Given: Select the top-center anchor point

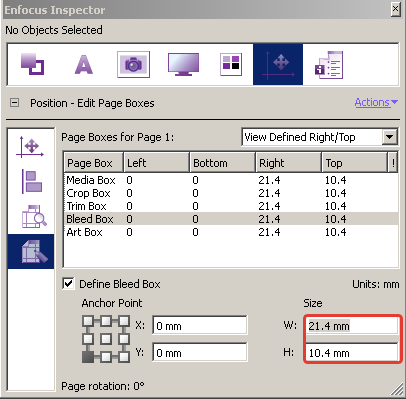Looking at the screenshot, I should (106, 321).
